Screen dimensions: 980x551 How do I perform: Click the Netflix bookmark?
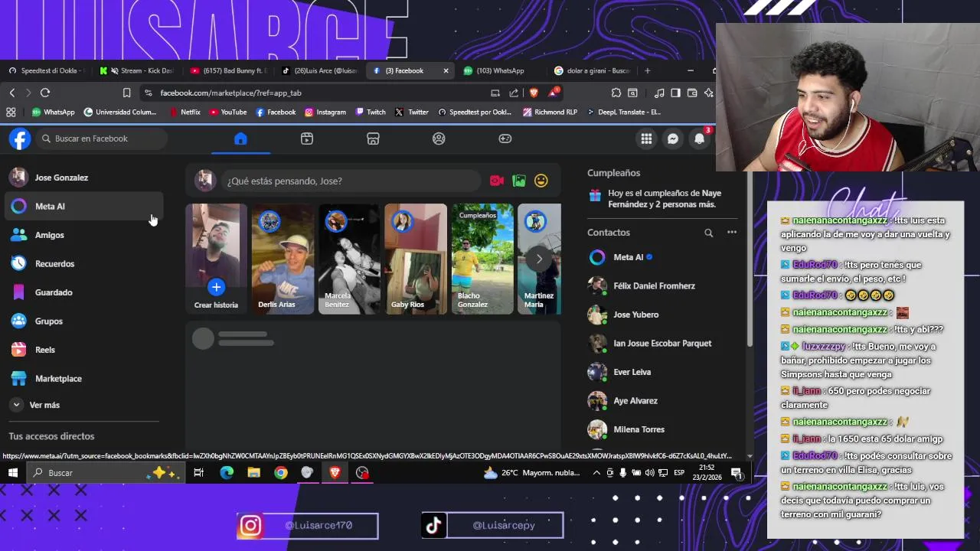(184, 112)
